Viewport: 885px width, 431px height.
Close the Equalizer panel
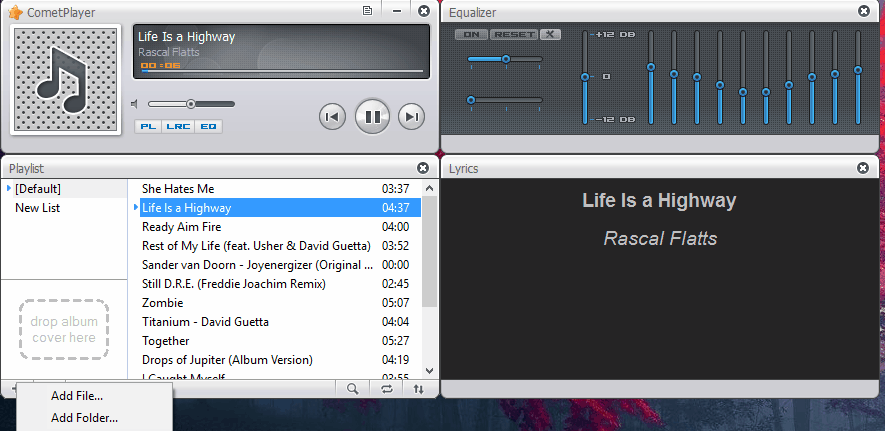864,11
